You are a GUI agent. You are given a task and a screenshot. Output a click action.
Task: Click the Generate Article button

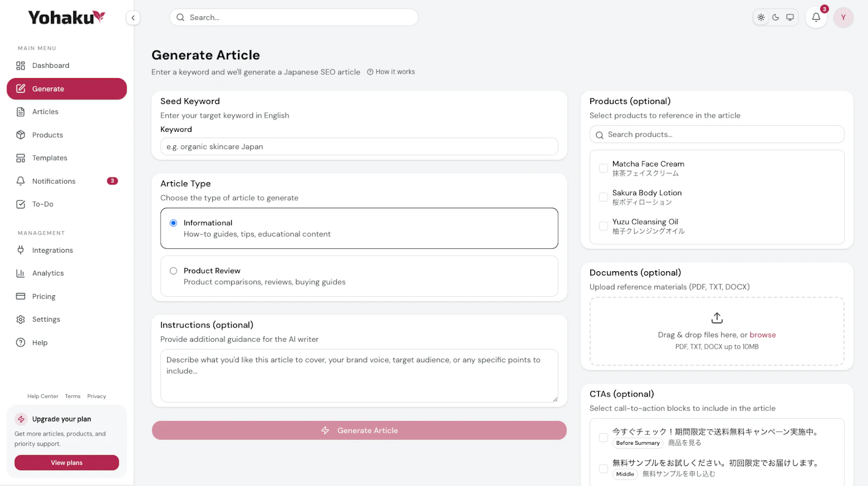(359, 431)
